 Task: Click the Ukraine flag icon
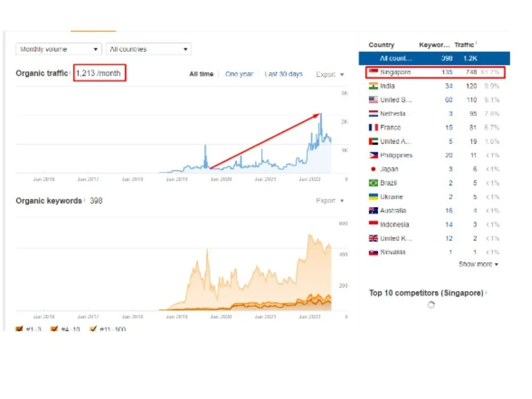[373, 197]
